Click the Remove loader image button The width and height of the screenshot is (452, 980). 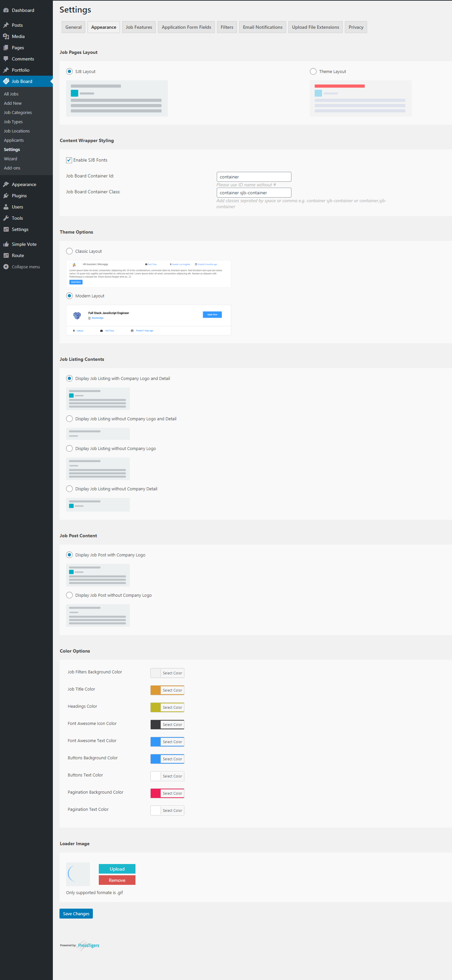pos(117,880)
